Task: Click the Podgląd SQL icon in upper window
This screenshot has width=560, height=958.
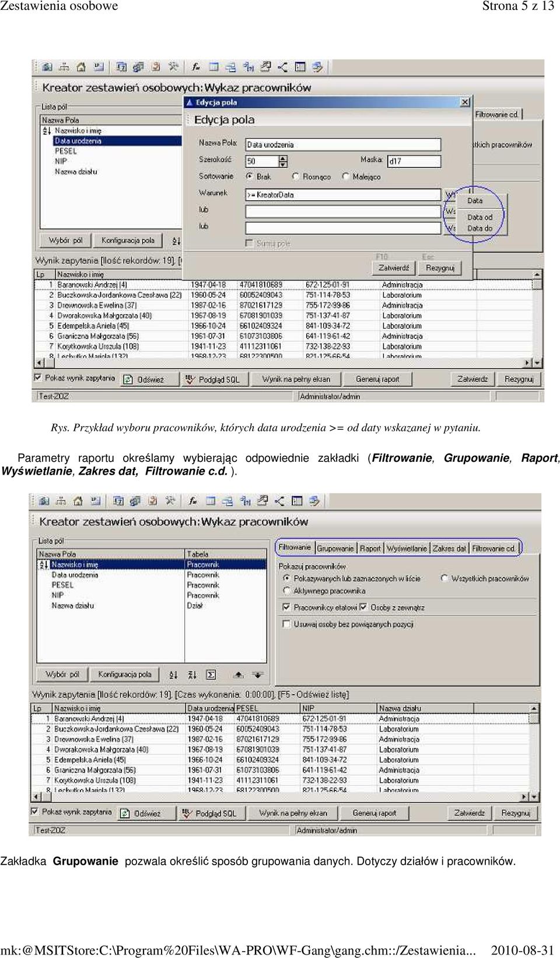Action: pyautogui.click(x=190, y=379)
